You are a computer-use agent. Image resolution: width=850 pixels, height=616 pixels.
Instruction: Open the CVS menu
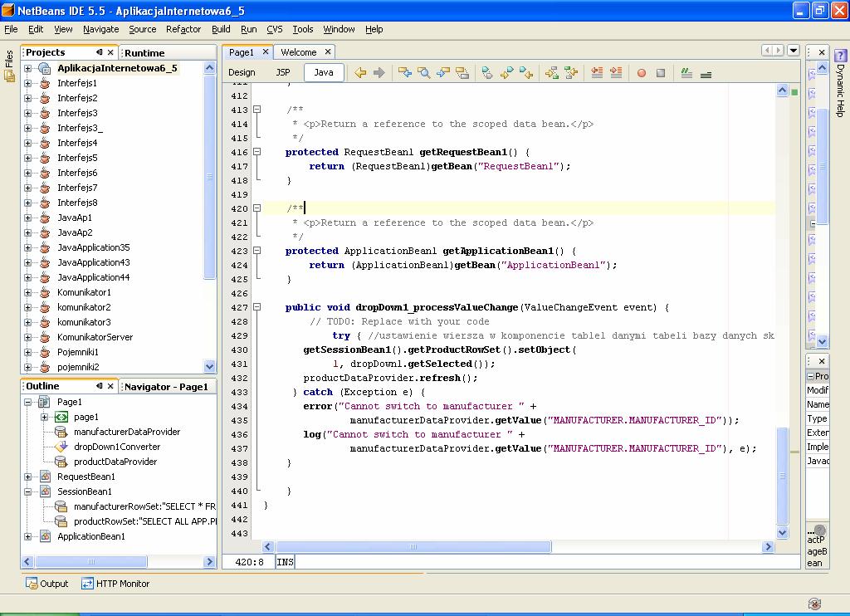(274, 29)
